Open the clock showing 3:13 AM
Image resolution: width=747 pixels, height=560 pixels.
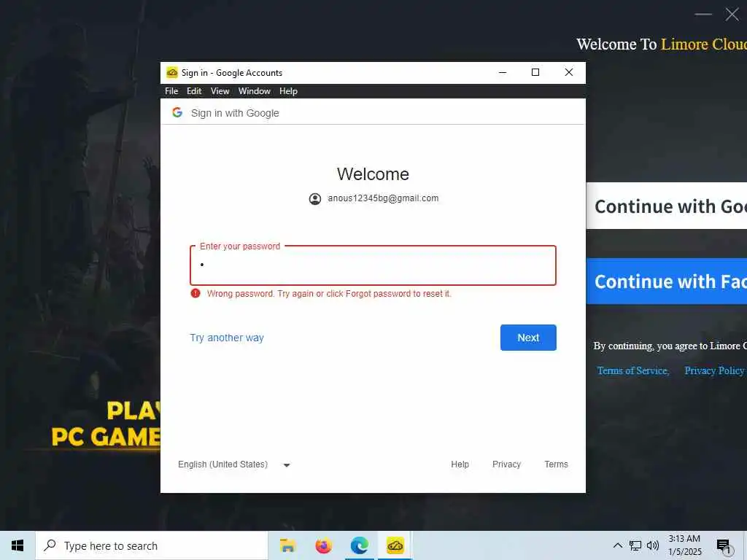click(684, 545)
